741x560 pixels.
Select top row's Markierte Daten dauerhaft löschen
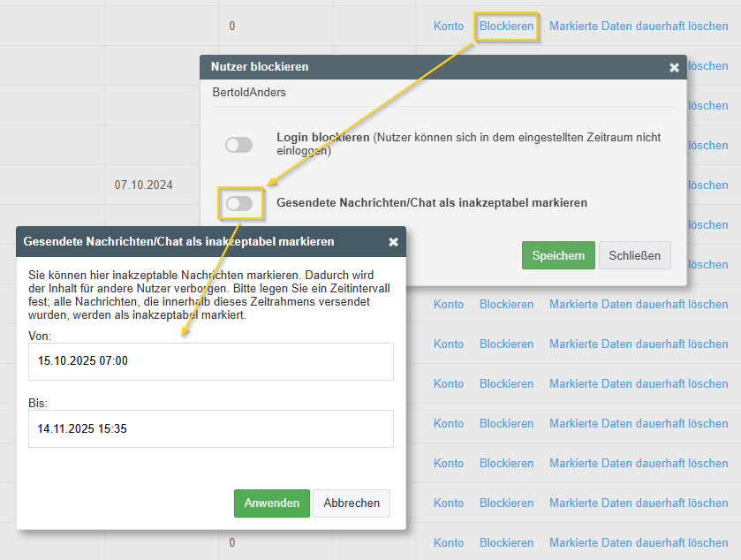pos(639,26)
